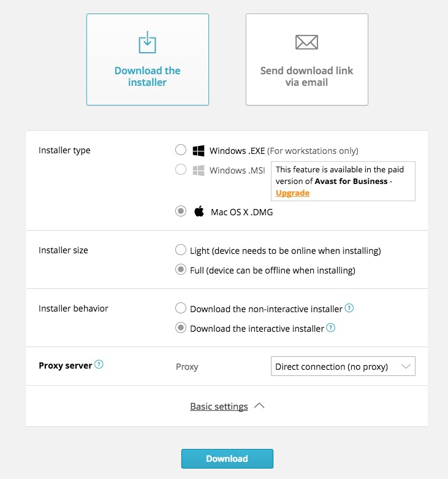Image resolution: width=448 pixels, height=479 pixels.
Task: Choose the Light installer size
Action: pyautogui.click(x=181, y=250)
